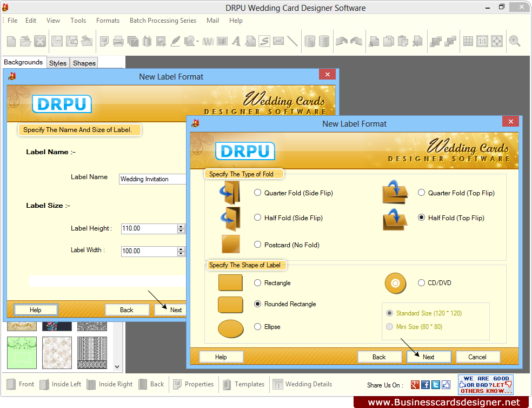Click Cancel in the front dialog
Screen dimensions: 532x408
click(477, 357)
